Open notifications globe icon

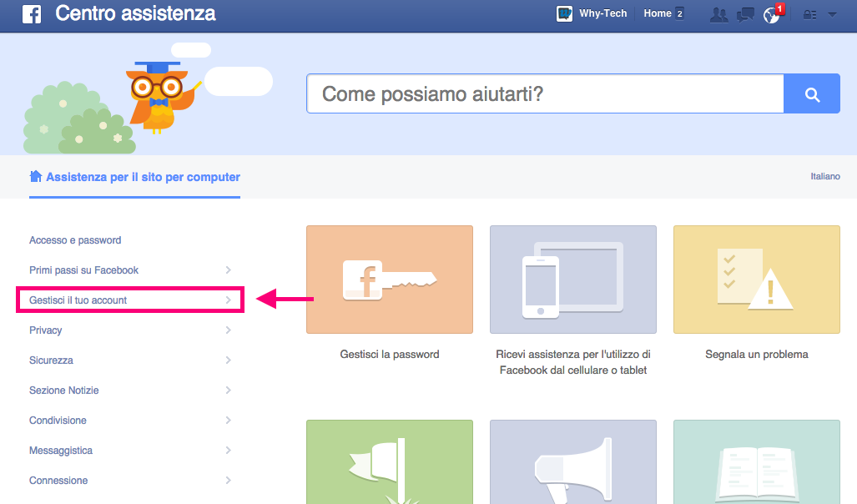(771, 15)
